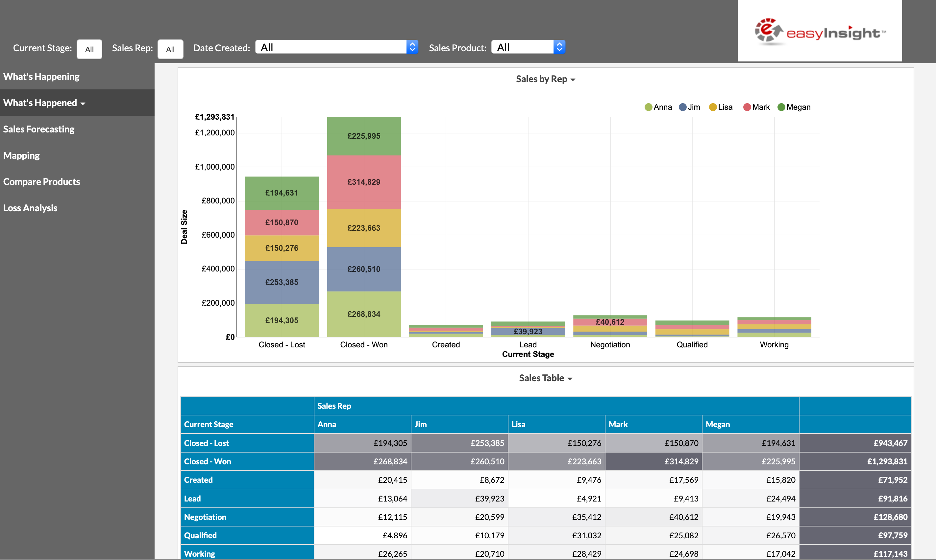Select Sales Forecasting in the sidebar

point(38,129)
